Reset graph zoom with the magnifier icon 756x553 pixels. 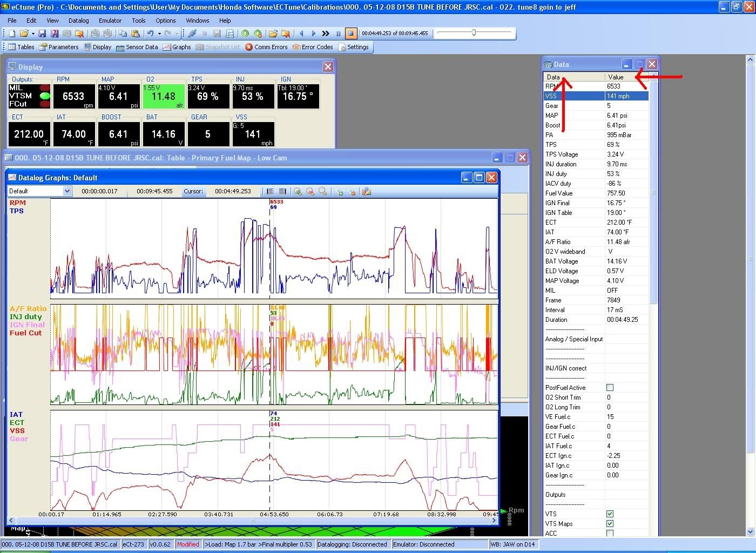click(322, 192)
